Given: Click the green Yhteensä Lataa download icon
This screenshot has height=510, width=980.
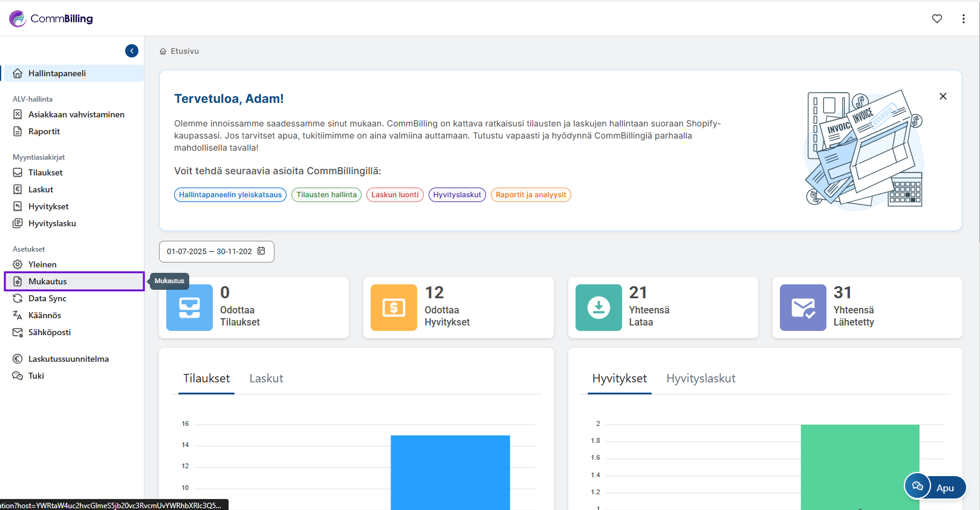Looking at the screenshot, I should tap(598, 307).
